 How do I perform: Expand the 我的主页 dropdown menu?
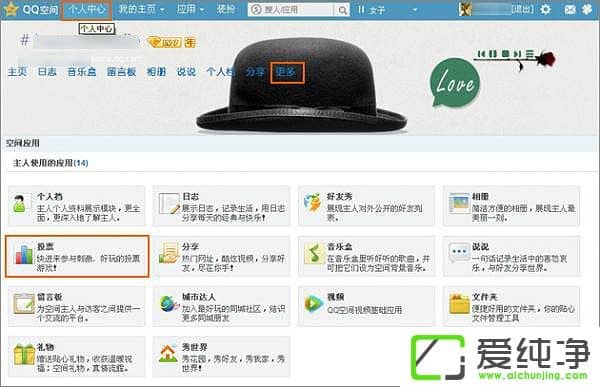(141, 9)
